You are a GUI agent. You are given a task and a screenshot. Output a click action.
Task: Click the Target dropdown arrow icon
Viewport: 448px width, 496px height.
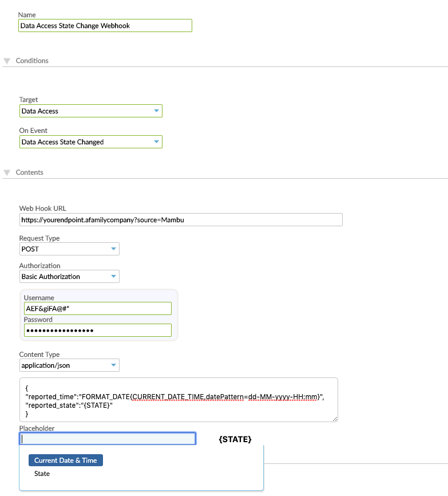coord(156,111)
